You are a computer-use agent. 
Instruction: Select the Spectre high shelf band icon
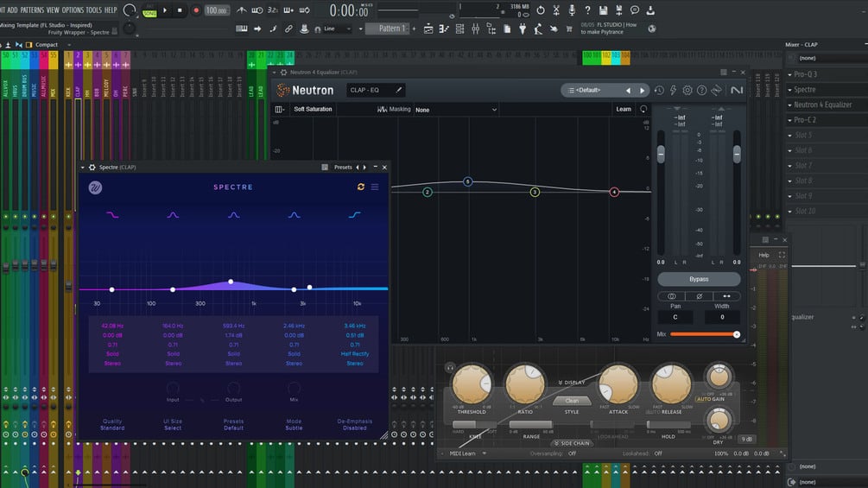point(355,215)
